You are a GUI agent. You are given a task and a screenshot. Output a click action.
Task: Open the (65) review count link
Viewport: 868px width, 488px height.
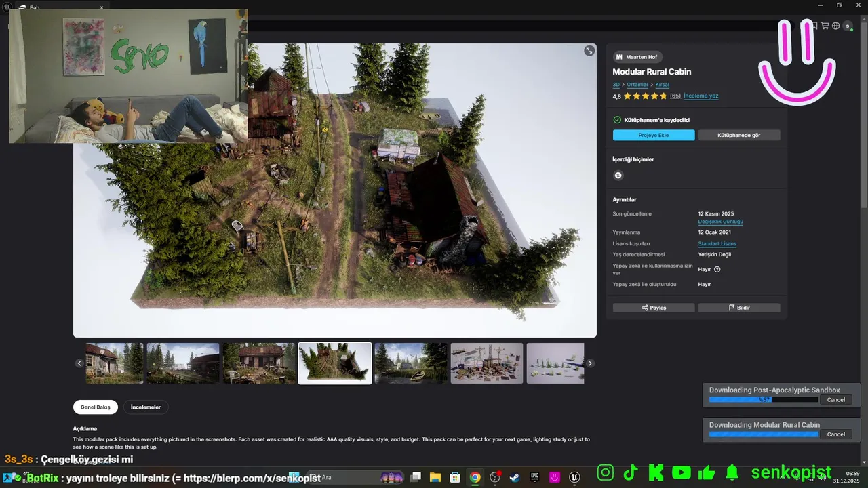click(x=675, y=96)
